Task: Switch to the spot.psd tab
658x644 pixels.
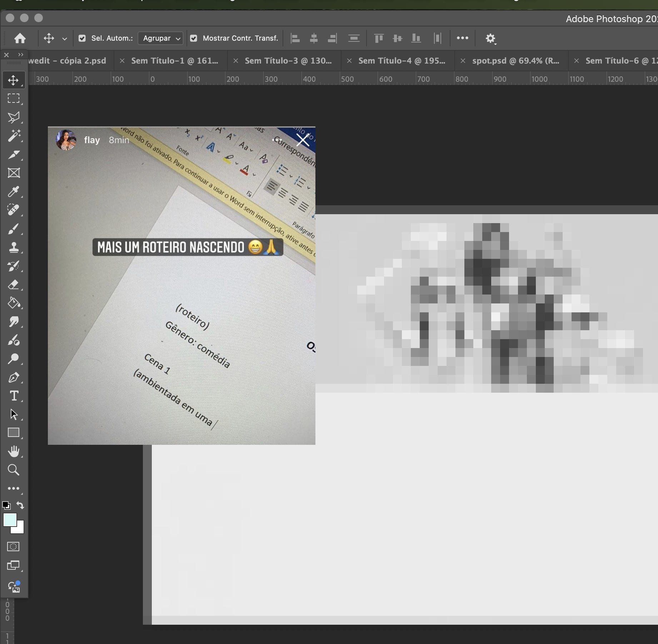Action: coord(515,61)
